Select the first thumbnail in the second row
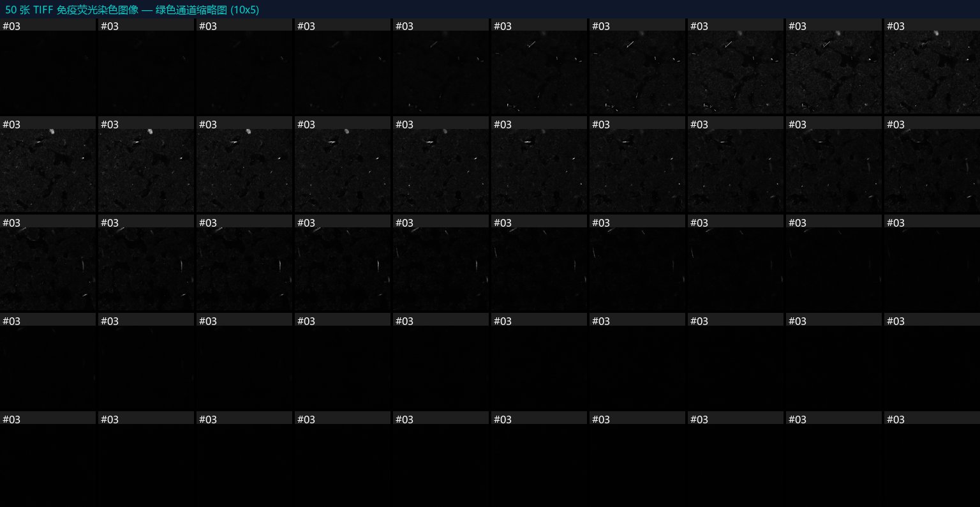Image resolution: width=980 pixels, height=507 pixels. click(x=48, y=165)
